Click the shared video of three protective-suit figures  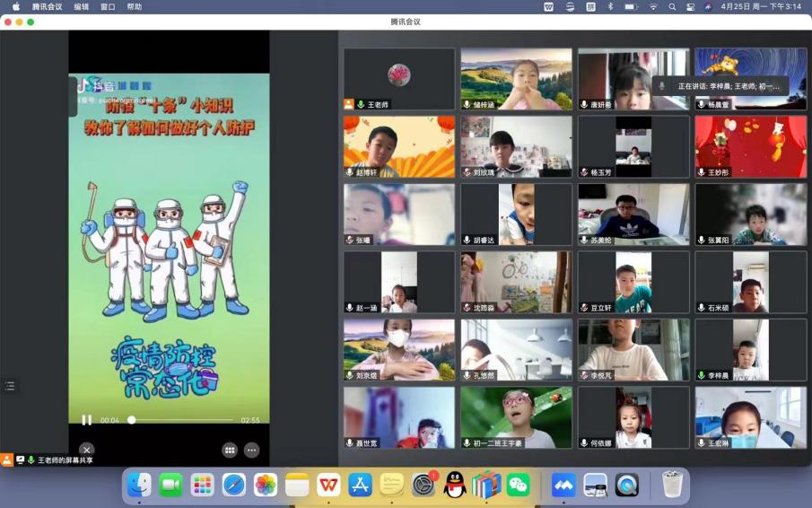[169, 249]
